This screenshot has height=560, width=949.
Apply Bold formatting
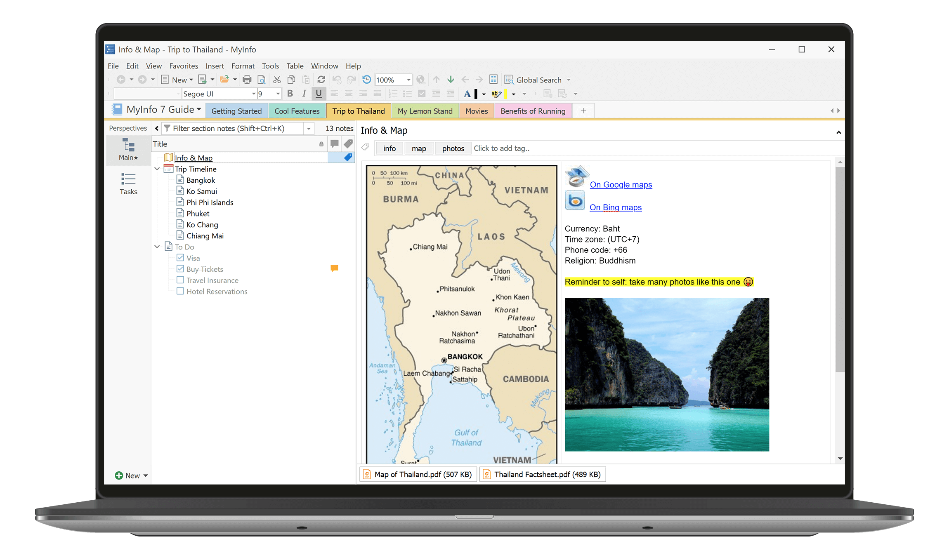pos(290,94)
